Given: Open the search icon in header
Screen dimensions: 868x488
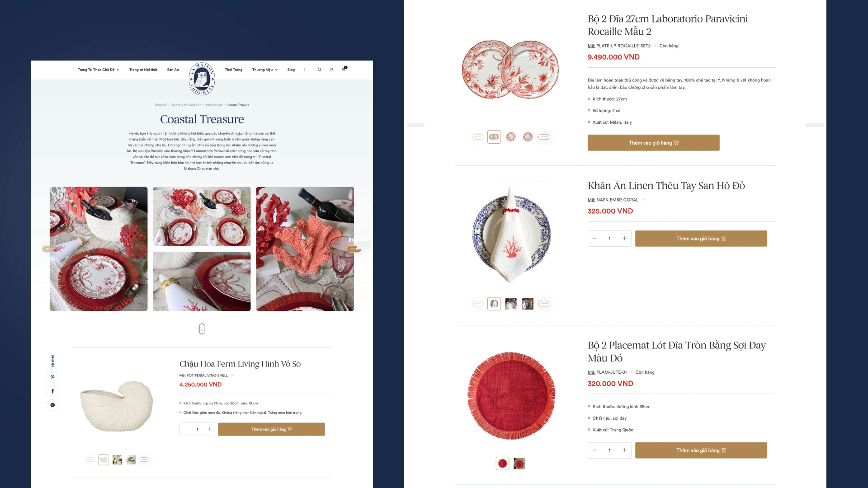Looking at the screenshot, I should point(320,70).
